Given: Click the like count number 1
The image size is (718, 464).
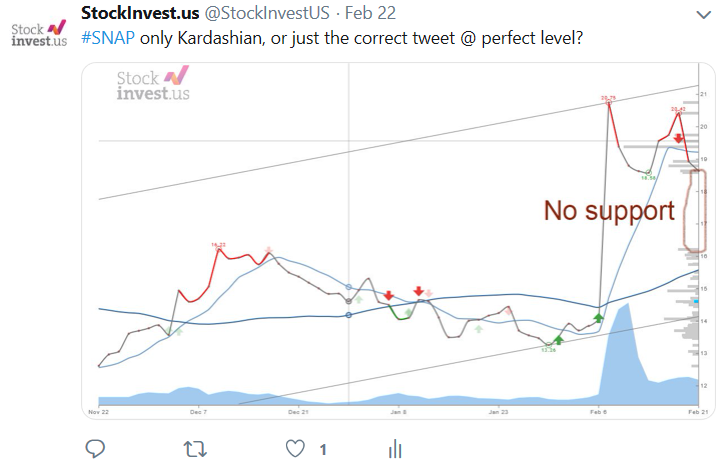Looking at the screenshot, I should point(323,450).
